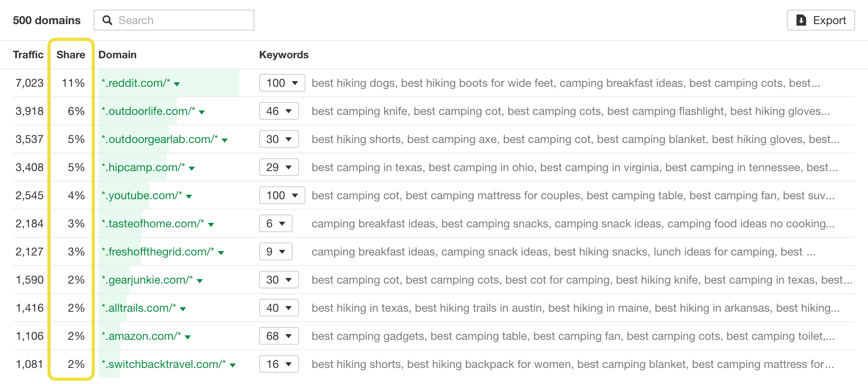Open the *.switchbacktravel.com/* domain link
The image size is (868, 384).
coord(164,364)
